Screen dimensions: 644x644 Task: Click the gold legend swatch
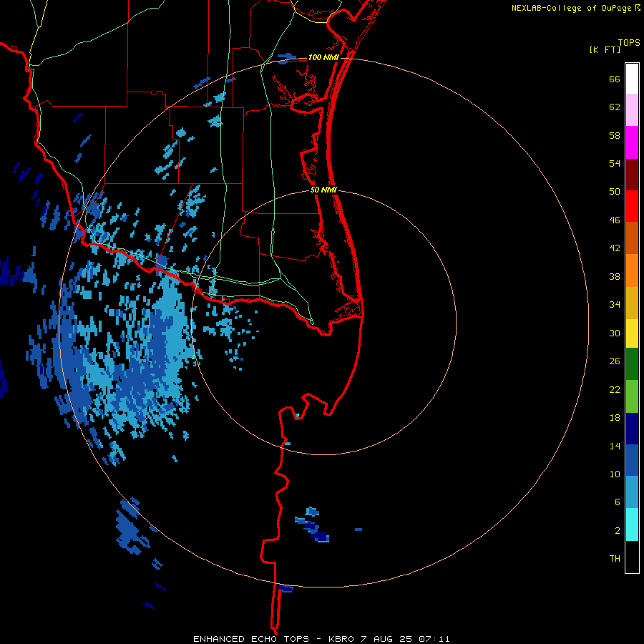[x=632, y=303]
